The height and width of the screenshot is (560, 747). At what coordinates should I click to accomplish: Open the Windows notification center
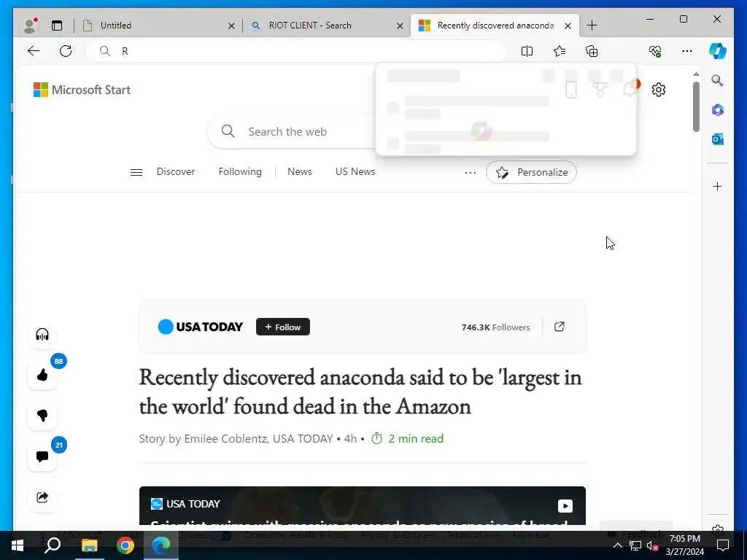[723, 545]
